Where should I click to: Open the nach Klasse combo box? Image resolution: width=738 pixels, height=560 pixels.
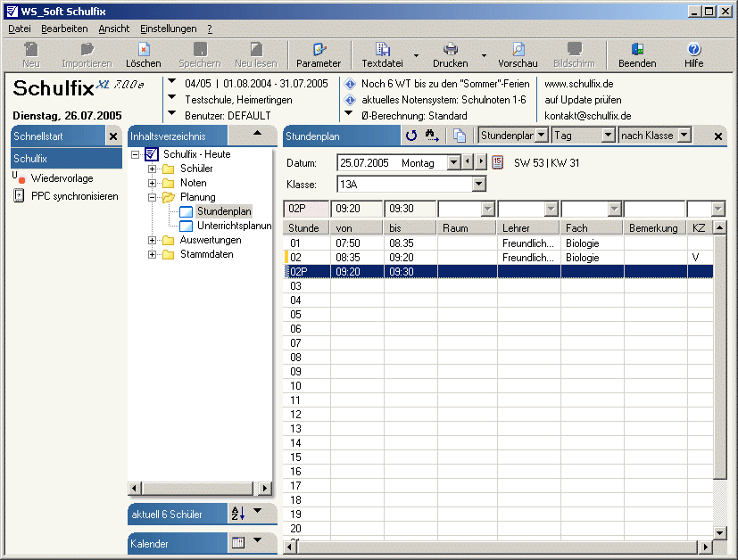click(x=684, y=136)
